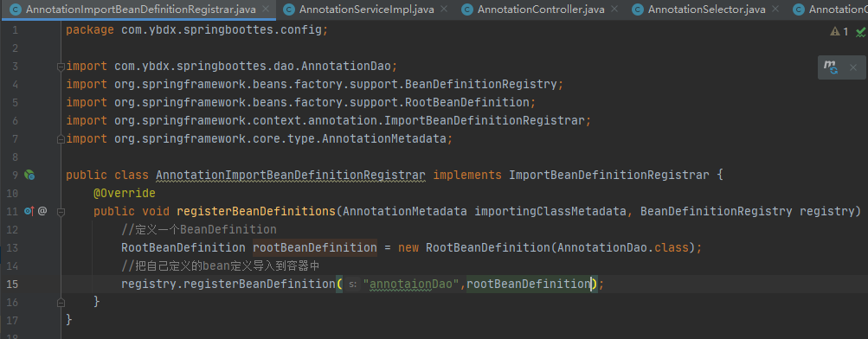
Task: Click the fold end marker on line 16
Action: tap(61, 302)
